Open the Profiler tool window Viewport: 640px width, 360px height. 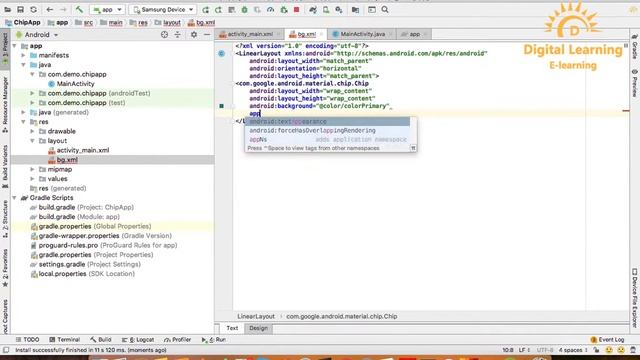pos(178,340)
